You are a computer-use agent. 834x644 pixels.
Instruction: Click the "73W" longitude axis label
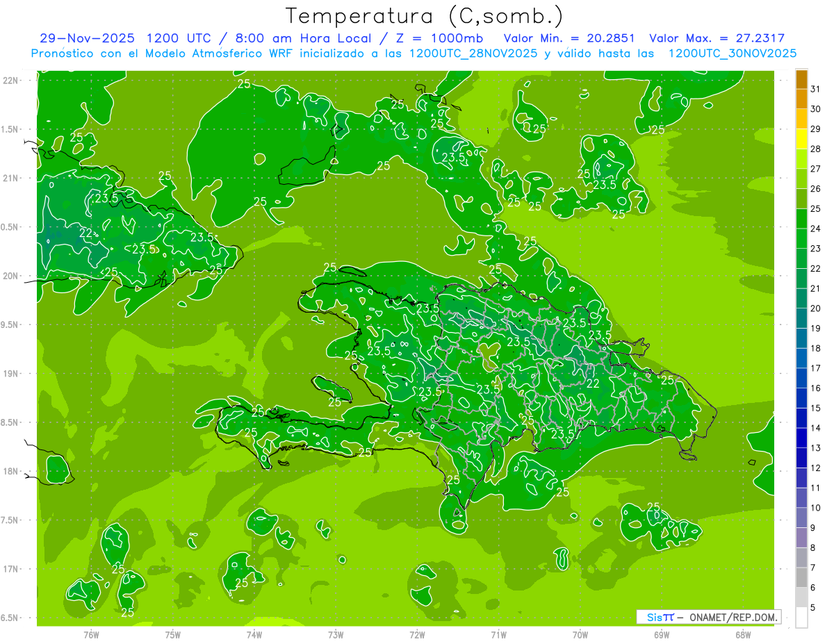coord(336,635)
